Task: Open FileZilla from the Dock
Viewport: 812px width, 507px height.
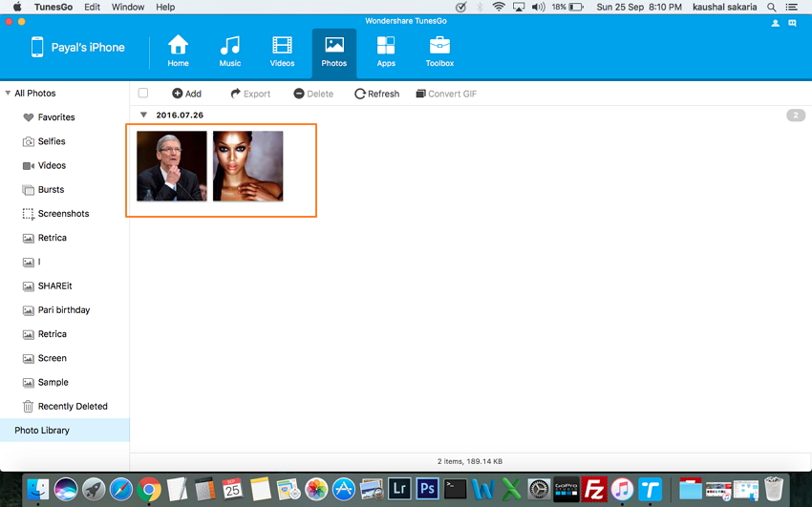Action: pyautogui.click(x=594, y=489)
